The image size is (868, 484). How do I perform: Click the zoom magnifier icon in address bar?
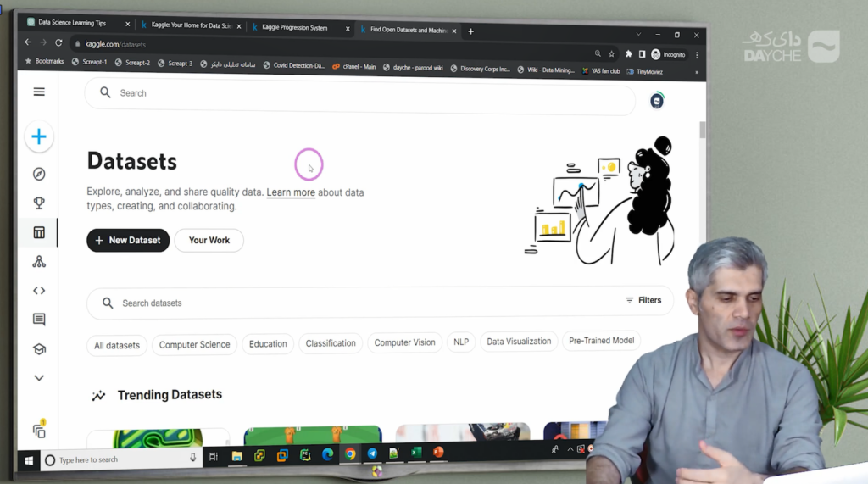pos(598,53)
